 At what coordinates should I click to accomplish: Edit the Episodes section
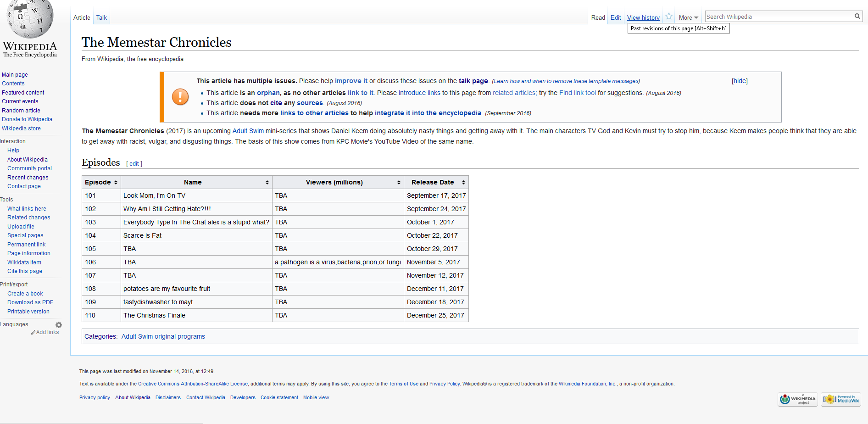click(x=134, y=164)
